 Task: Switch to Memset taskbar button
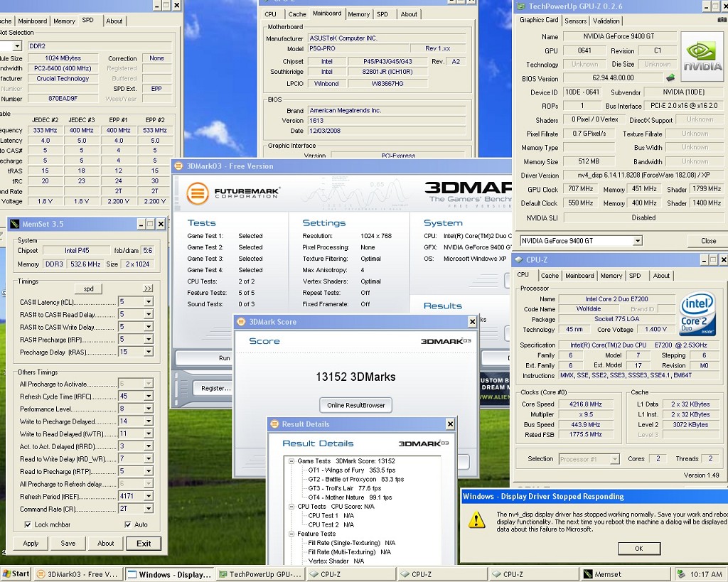pyautogui.click(x=626, y=574)
